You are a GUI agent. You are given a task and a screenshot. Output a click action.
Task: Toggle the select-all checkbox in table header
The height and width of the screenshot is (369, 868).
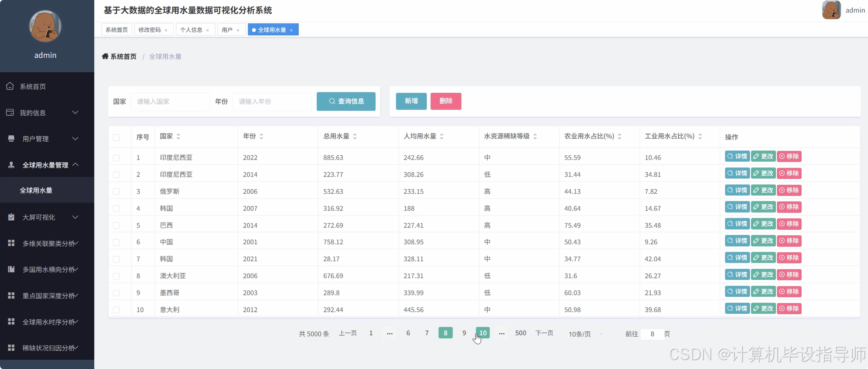click(x=116, y=137)
